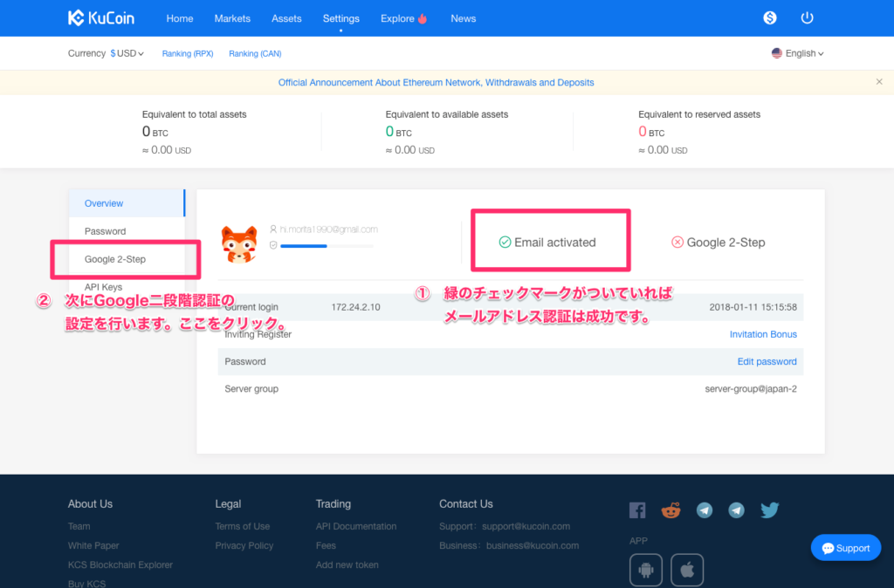Click the account email address text

pyautogui.click(x=328, y=229)
